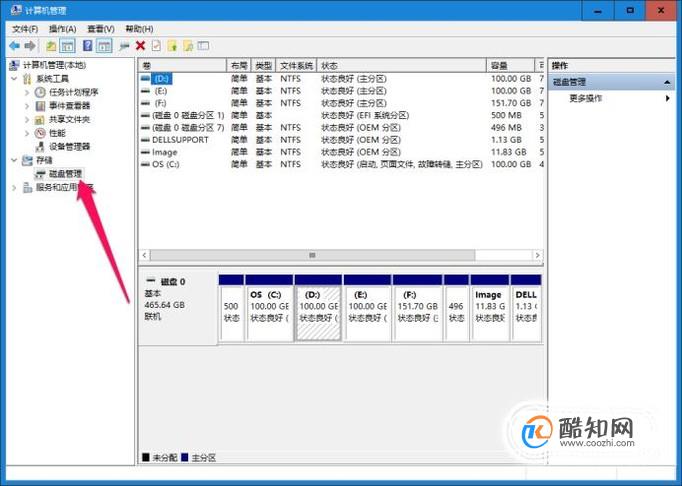Select the (磁盘 0 磁盘分区 7) volume row
This screenshot has height=486, width=682.
tap(341, 127)
